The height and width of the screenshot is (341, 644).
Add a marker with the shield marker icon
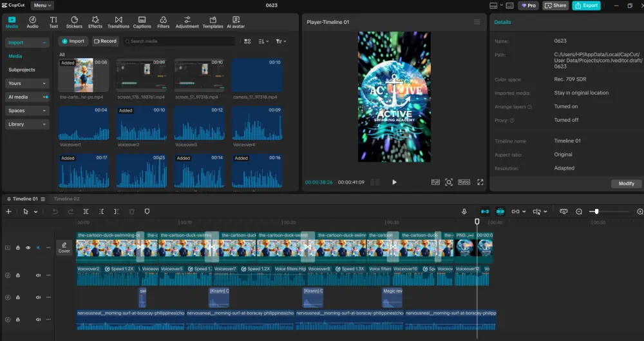pyautogui.click(x=147, y=211)
